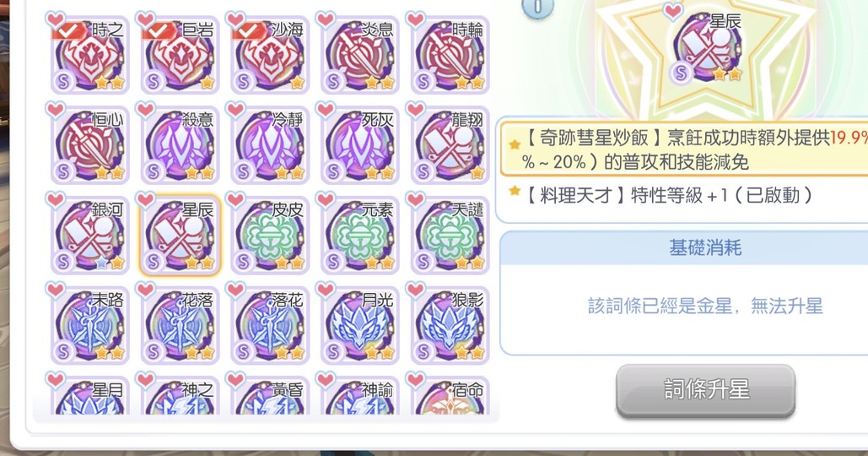Tap the 星辰 preview rune in star
The height and width of the screenshot is (456, 868).
pos(707,47)
